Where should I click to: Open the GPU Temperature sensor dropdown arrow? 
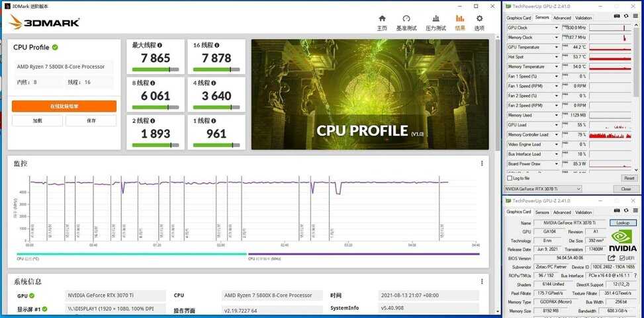click(557, 47)
